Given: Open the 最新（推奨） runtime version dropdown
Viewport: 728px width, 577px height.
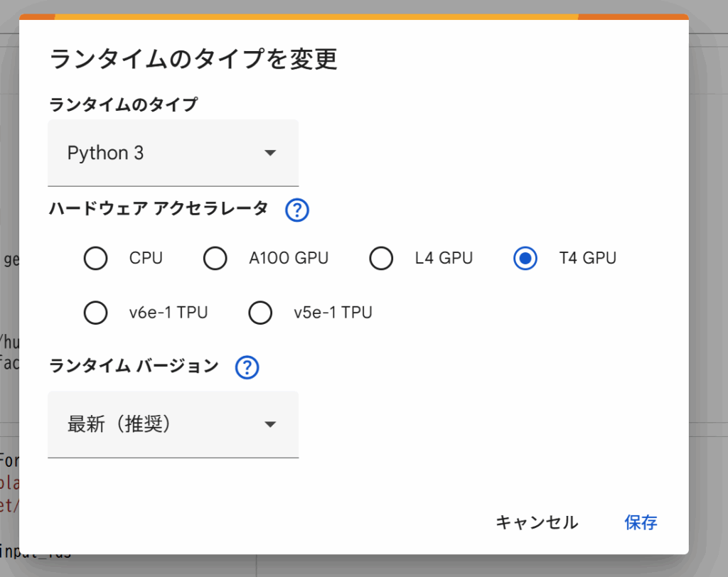Looking at the screenshot, I should [x=172, y=424].
